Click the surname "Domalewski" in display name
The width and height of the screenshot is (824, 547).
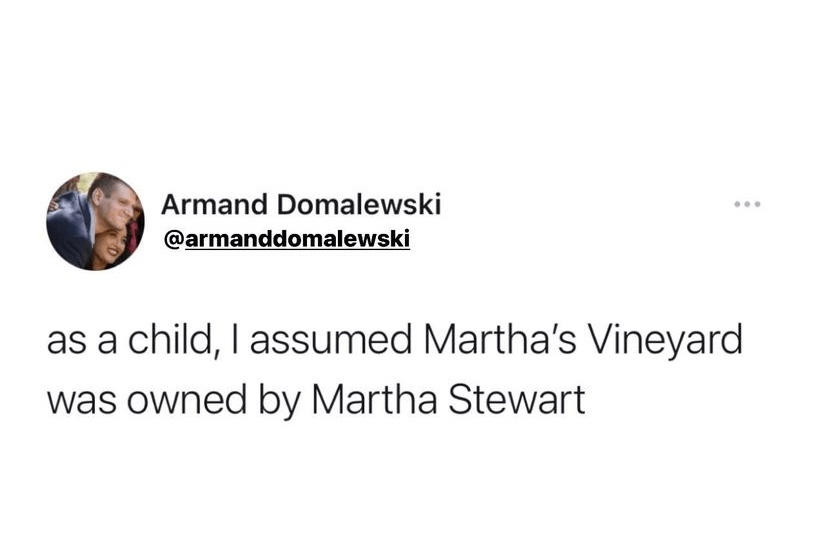pos(358,205)
